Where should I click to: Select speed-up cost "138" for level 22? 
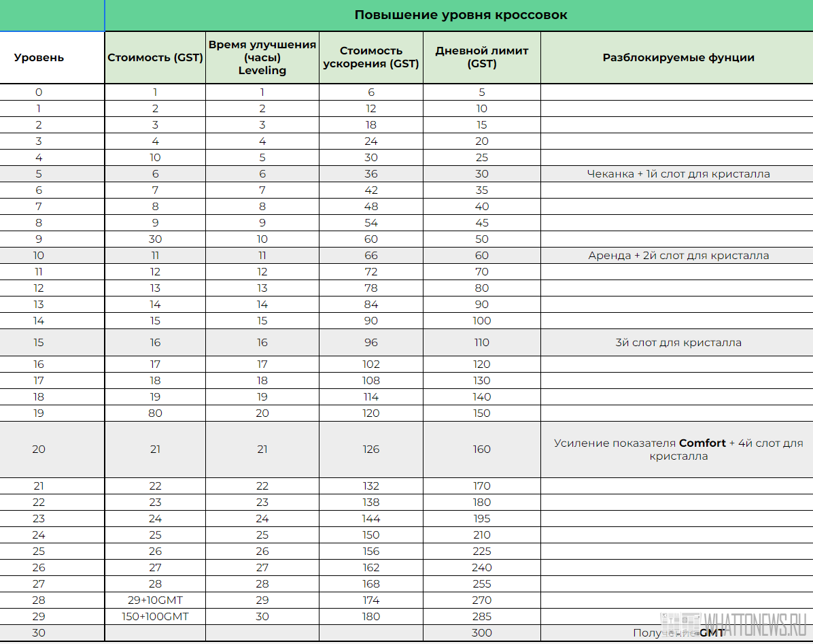coord(370,502)
